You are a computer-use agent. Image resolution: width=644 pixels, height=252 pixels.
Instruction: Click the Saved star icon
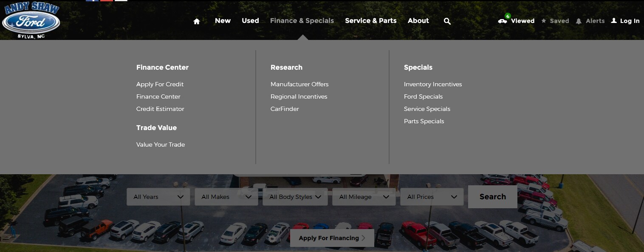(x=544, y=21)
